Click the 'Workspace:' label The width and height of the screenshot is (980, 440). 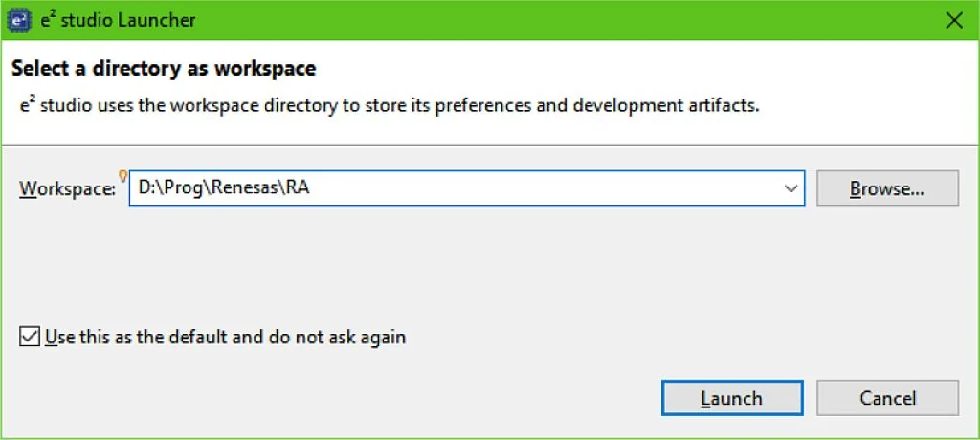click(x=67, y=188)
